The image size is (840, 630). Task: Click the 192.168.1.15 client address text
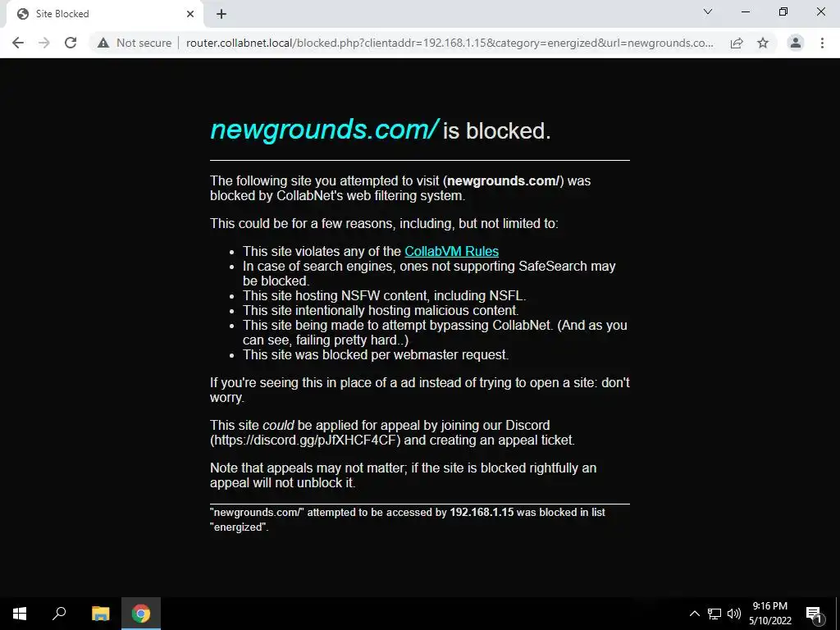482,512
